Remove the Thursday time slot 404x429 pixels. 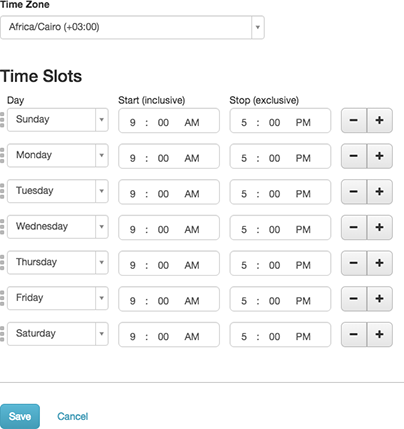point(354,263)
